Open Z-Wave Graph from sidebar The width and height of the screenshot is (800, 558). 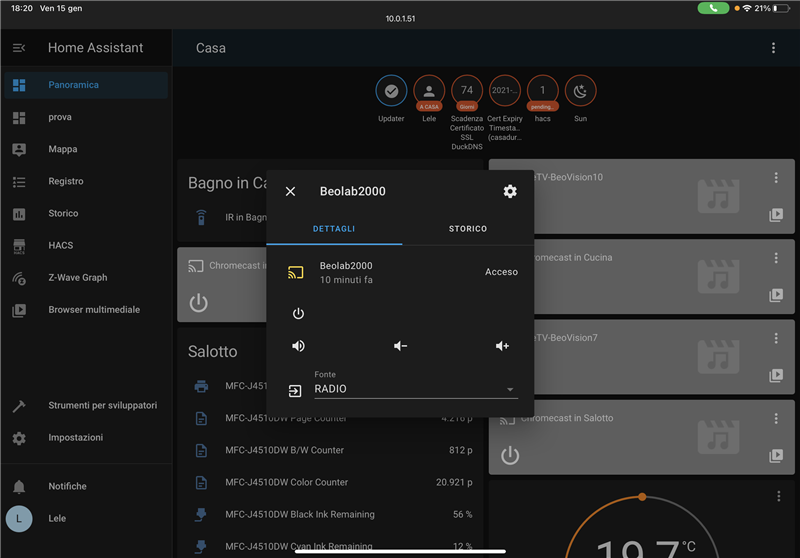click(78, 278)
